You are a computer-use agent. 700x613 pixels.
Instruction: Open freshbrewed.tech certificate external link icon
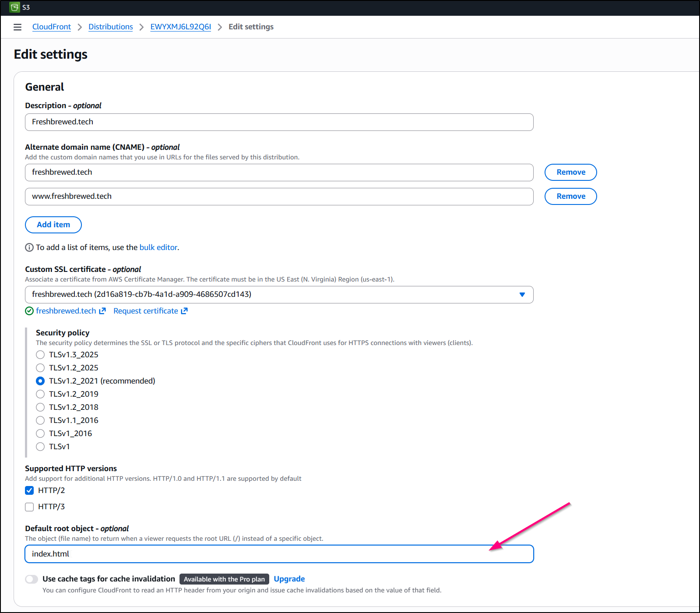point(102,311)
